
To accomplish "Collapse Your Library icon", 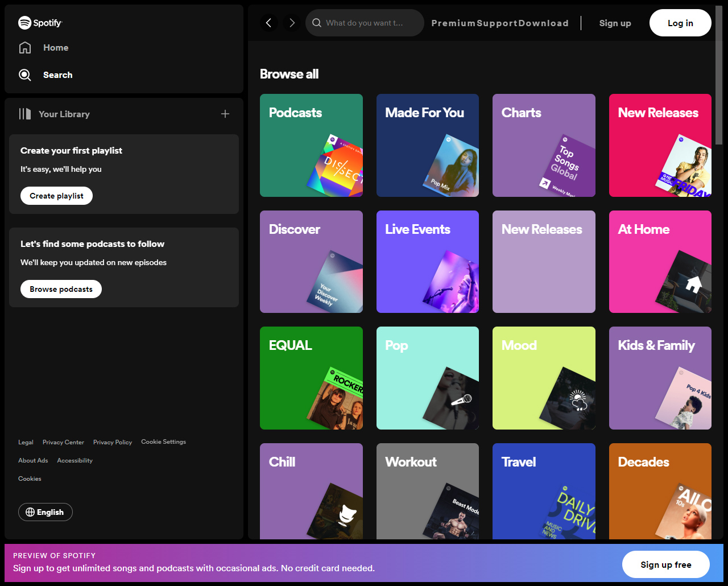I will [x=25, y=114].
